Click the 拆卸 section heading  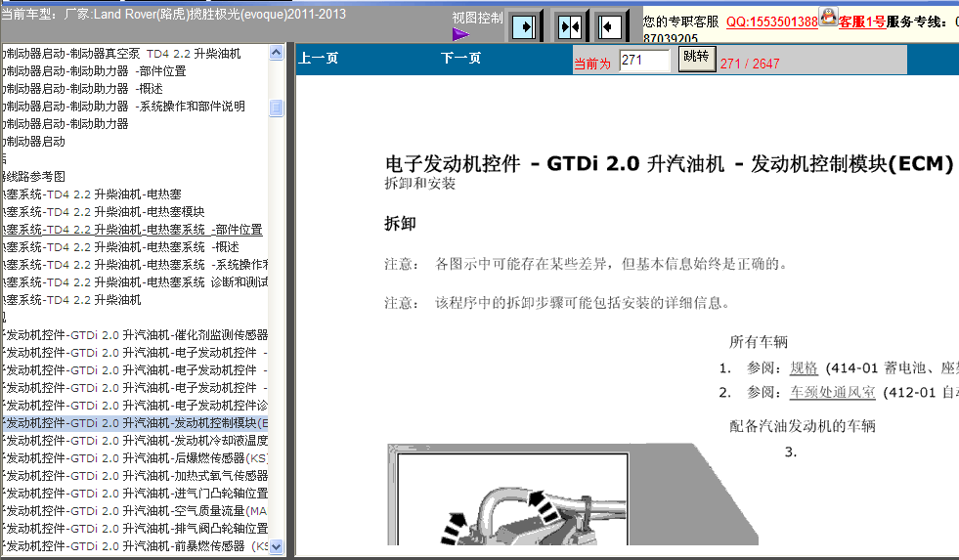tap(400, 224)
